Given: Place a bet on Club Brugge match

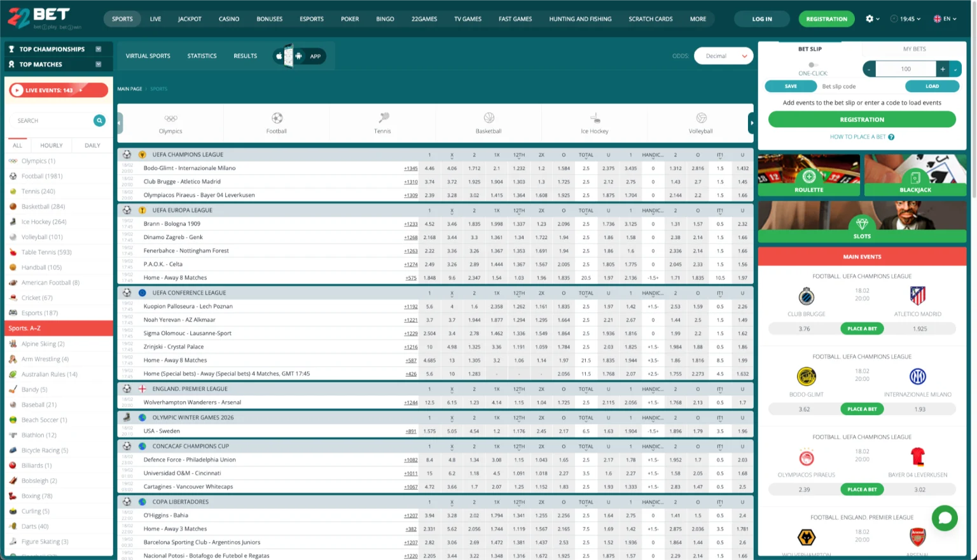Looking at the screenshot, I should tap(862, 329).
